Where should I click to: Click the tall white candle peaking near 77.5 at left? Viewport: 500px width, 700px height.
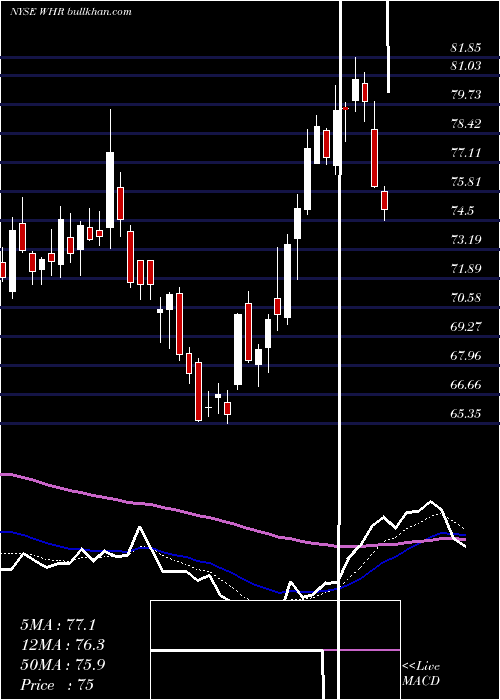(x=110, y=190)
